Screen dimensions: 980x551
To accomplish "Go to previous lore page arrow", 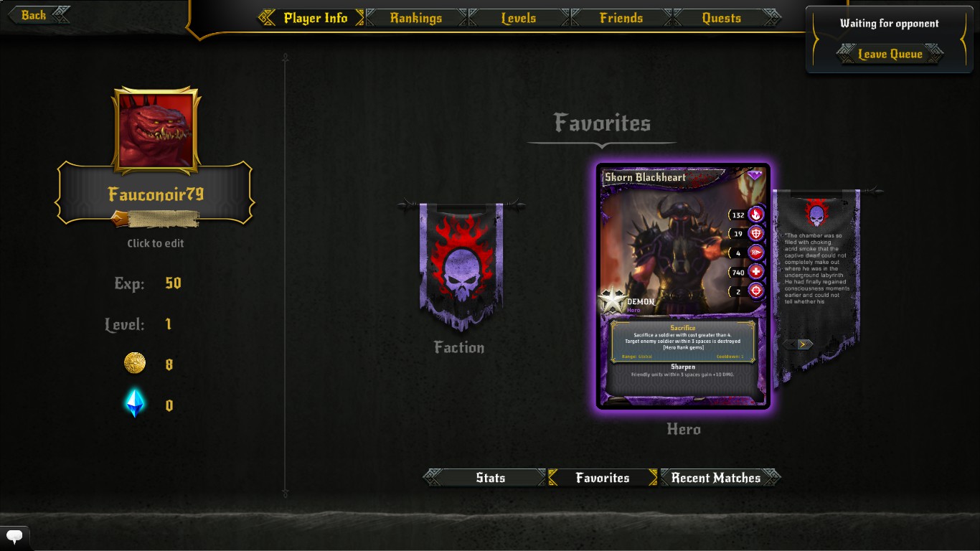I will (x=790, y=344).
